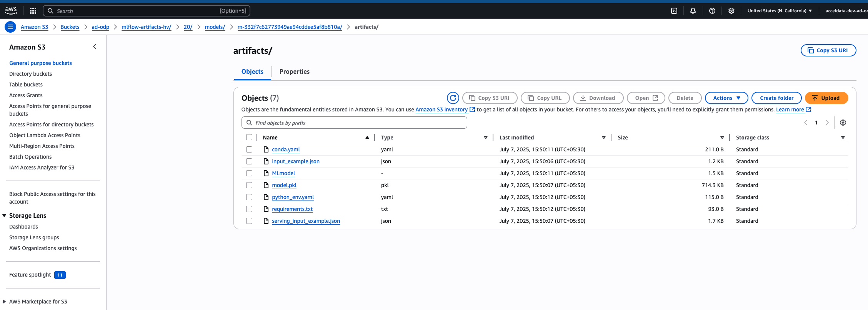The height and width of the screenshot is (310, 868).
Task: Expand AWS Marketplace for S3 section
Action: click(x=4, y=302)
